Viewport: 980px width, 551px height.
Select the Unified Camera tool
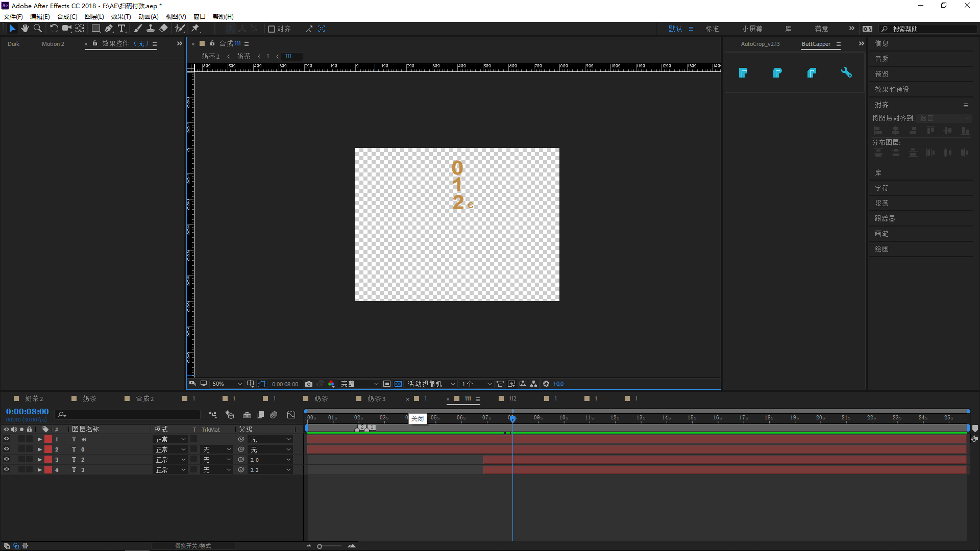[x=66, y=29]
